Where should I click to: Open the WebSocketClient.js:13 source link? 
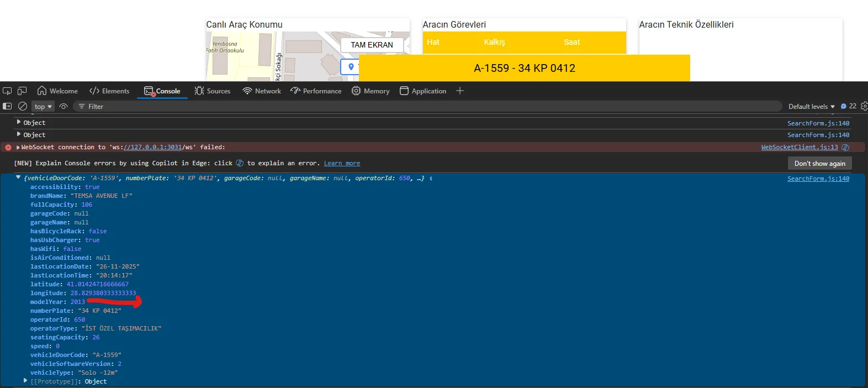pos(799,148)
